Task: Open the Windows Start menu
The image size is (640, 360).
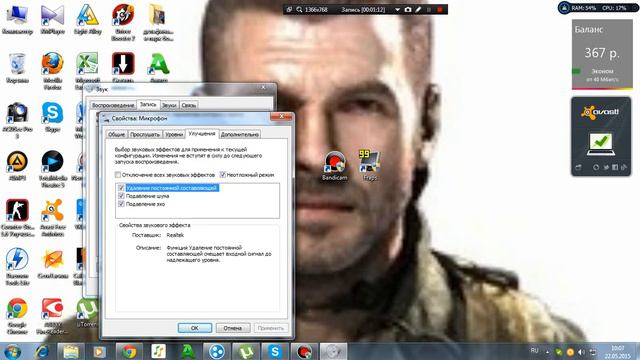Action: pos(12,351)
